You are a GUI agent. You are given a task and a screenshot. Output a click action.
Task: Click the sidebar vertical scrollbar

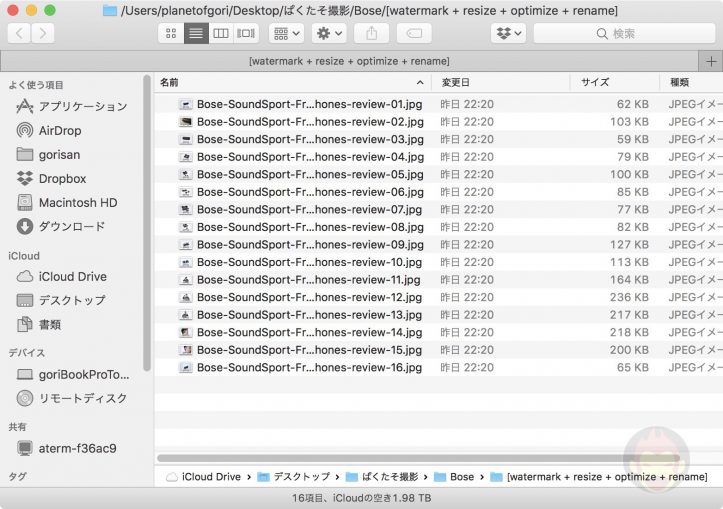[x=147, y=223]
